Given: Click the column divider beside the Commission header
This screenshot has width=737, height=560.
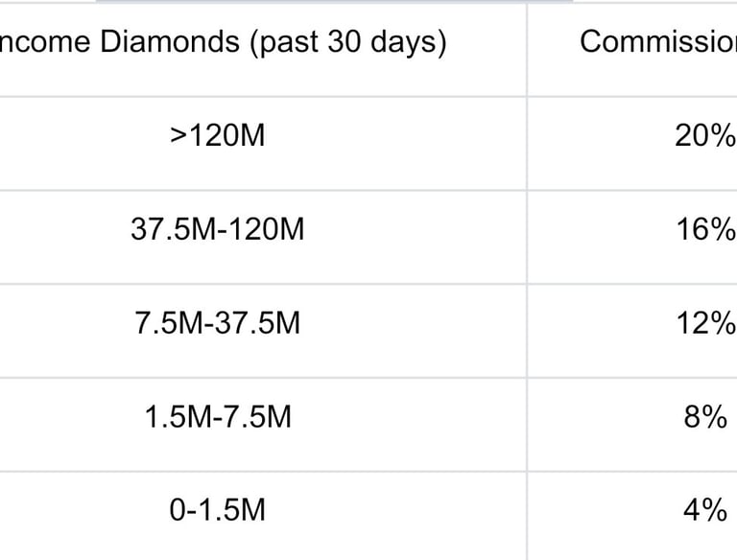Looking at the screenshot, I should tap(527, 42).
